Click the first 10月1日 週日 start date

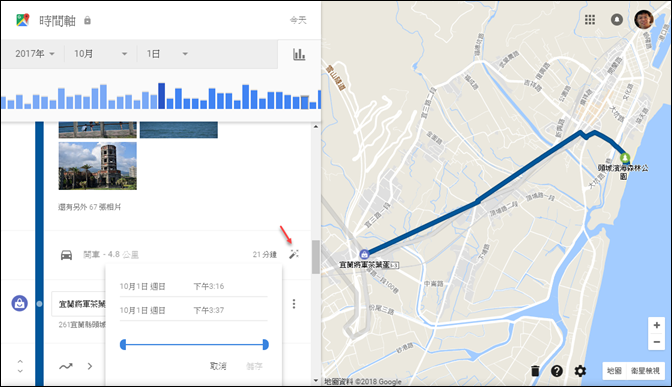tap(142, 286)
